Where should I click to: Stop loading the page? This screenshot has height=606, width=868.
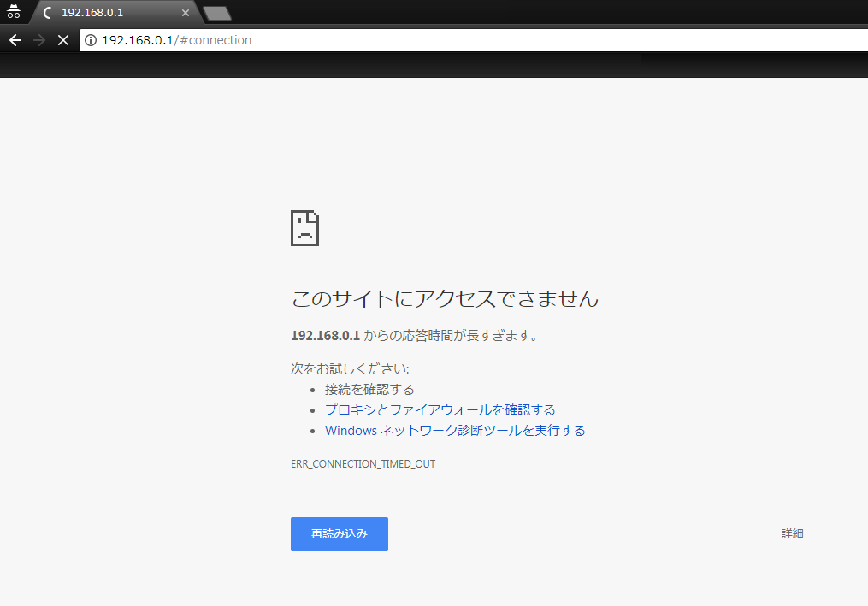coord(62,40)
